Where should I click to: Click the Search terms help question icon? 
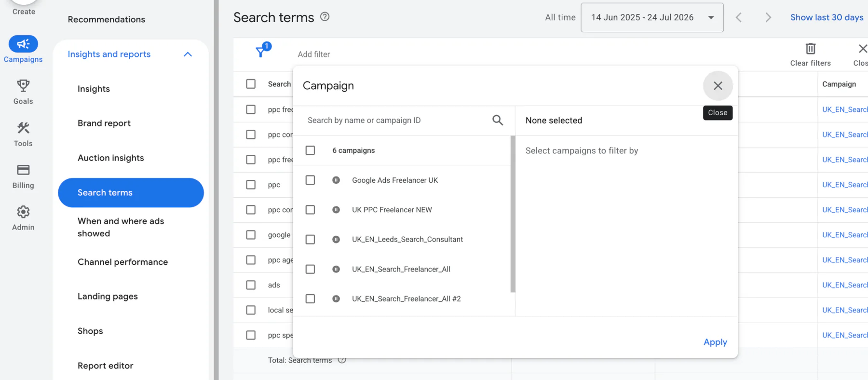pos(325,17)
